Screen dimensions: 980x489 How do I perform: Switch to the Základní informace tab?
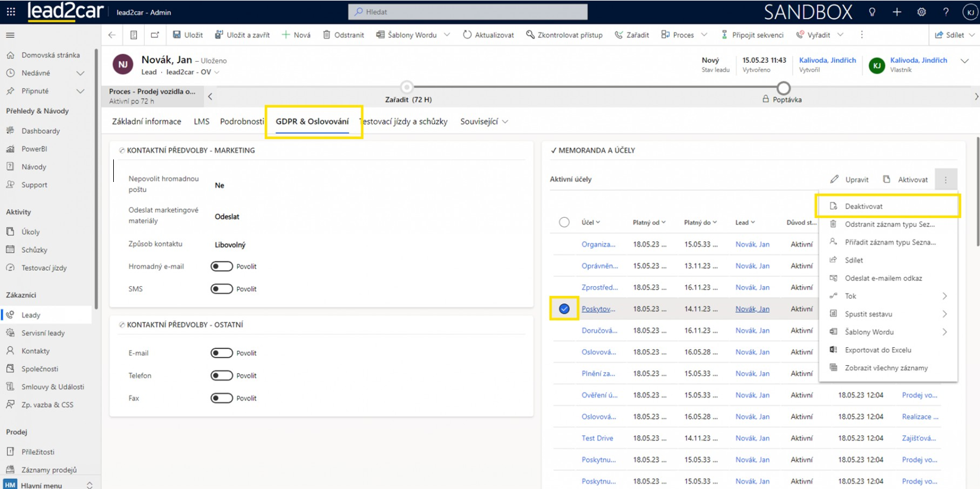(146, 122)
